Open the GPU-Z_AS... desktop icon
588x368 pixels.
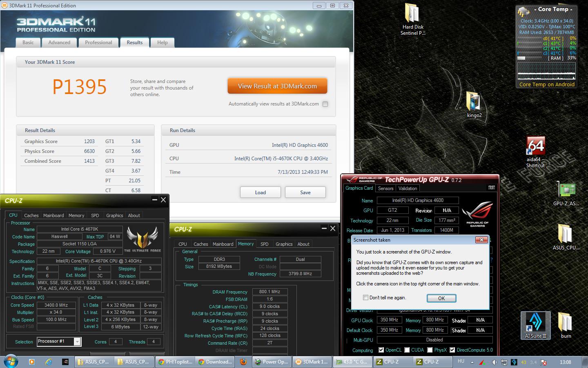coord(566,193)
